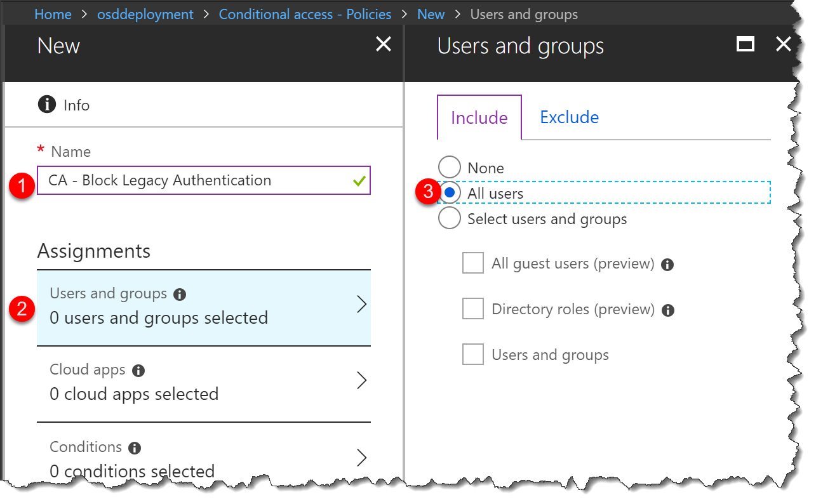816x504 pixels.
Task: Choose the Select users and groups option
Action: [449, 218]
